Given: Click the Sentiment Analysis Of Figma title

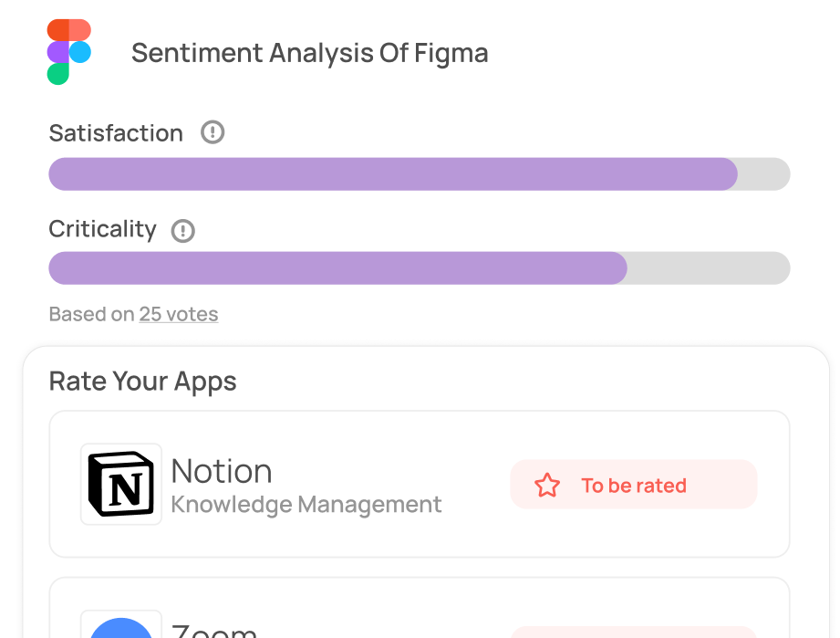Looking at the screenshot, I should 310,53.
